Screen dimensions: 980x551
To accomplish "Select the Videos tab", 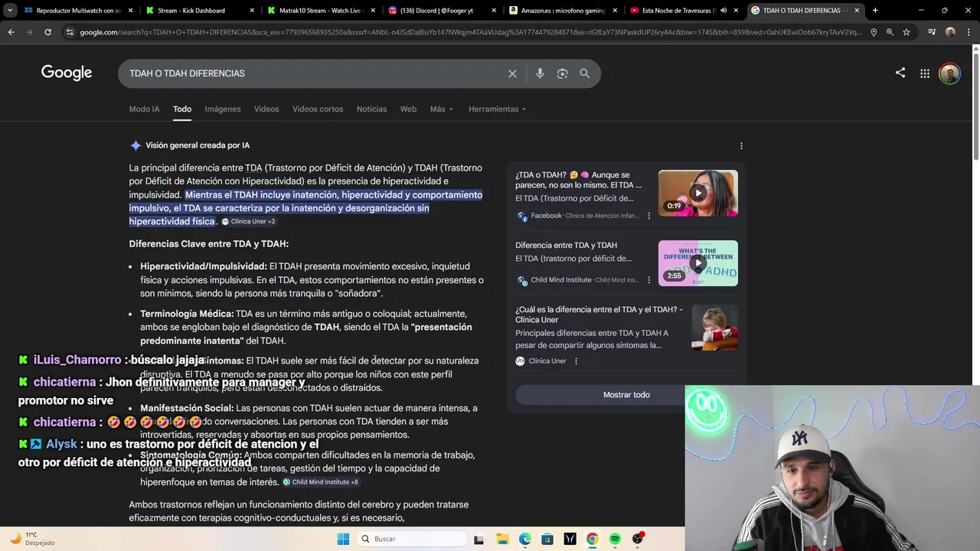I will coord(266,109).
